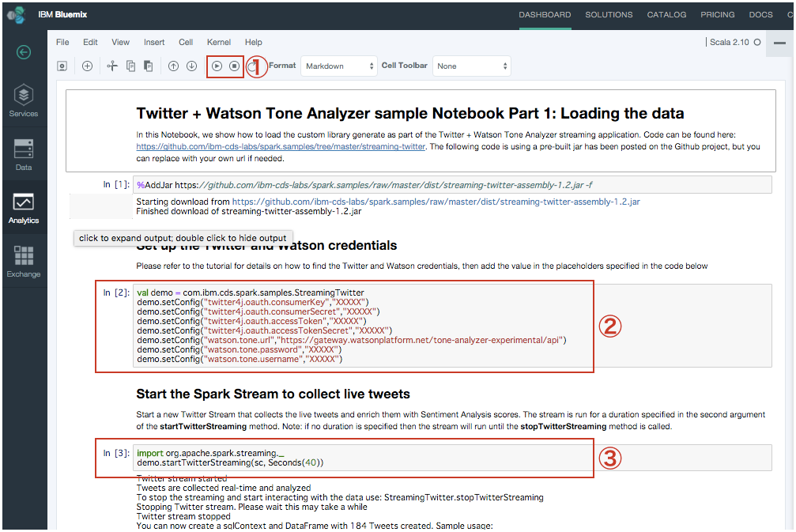Screen dimensions: 796x532
Task: Click the output collapse area left of cell 1 output
Action: pyautogui.click(x=101, y=206)
